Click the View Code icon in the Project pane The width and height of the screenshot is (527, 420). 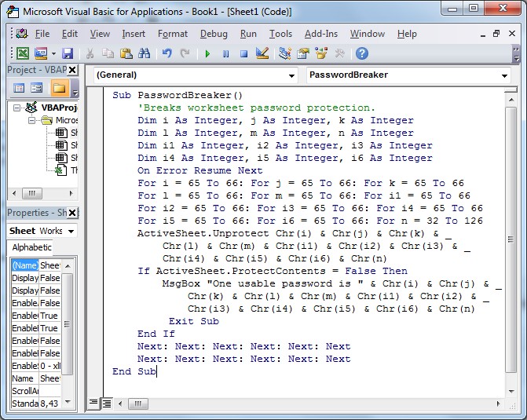tap(19, 89)
